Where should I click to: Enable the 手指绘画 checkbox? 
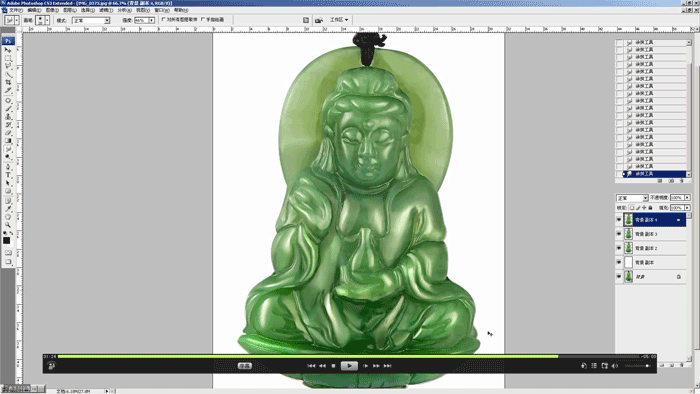point(203,20)
